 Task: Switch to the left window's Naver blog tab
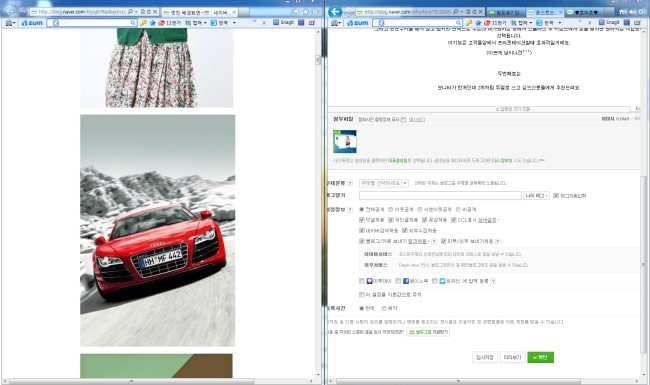(199, 12)
